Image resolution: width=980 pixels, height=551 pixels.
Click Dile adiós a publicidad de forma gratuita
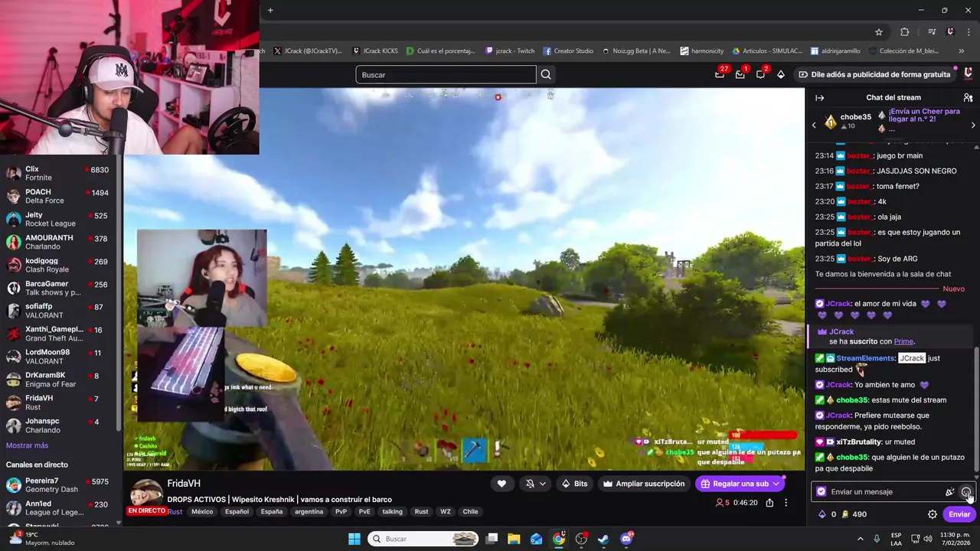(x=874, y=74)
